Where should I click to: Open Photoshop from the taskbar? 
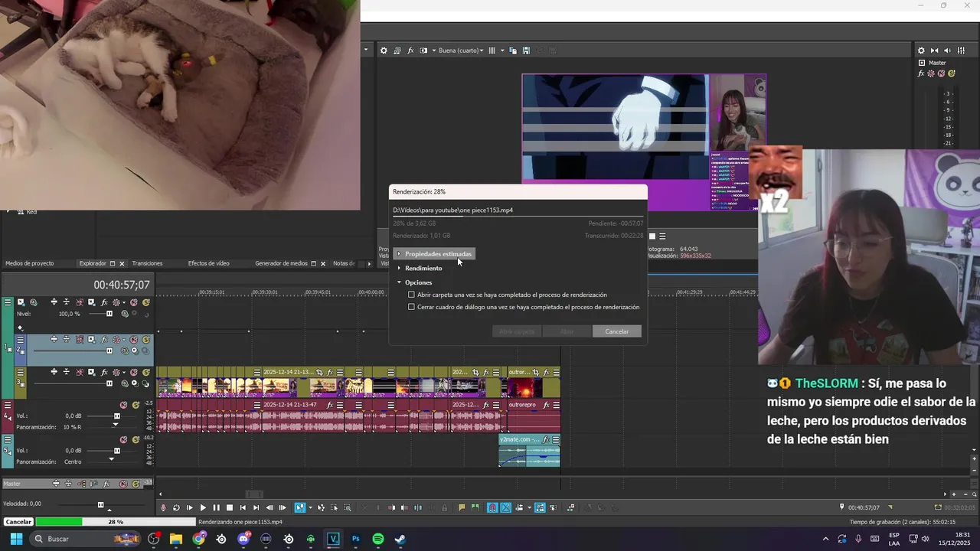[x=355, y=539]
